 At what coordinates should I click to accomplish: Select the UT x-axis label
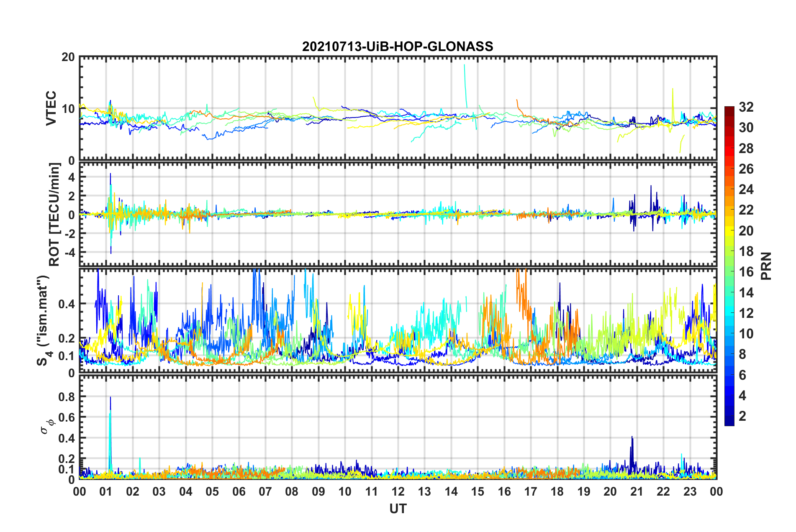coord(398,509)
